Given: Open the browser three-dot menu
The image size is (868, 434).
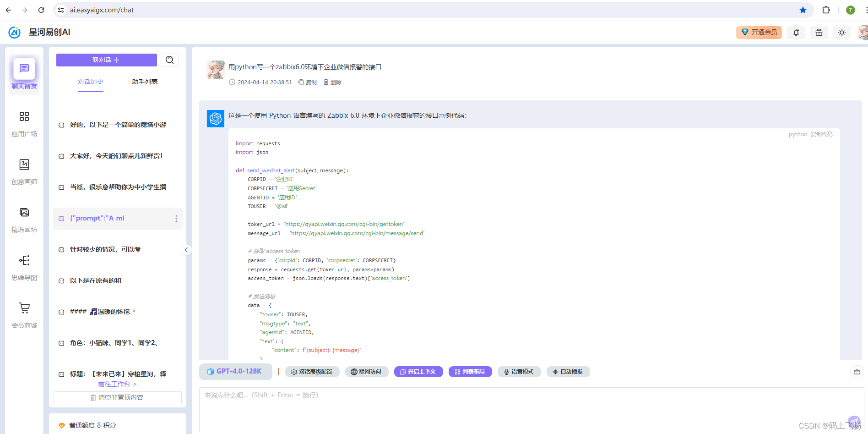Looking at the screenshot, I should click(866, 10).
